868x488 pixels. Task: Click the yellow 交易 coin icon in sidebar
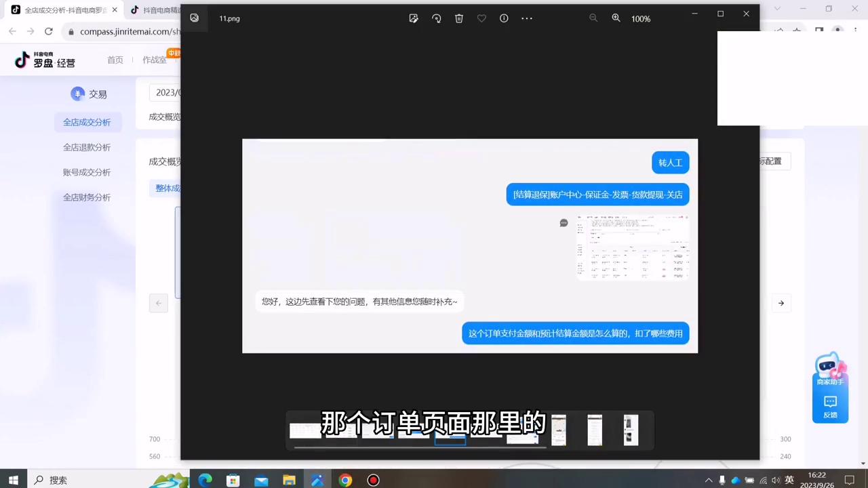point(78,94)
